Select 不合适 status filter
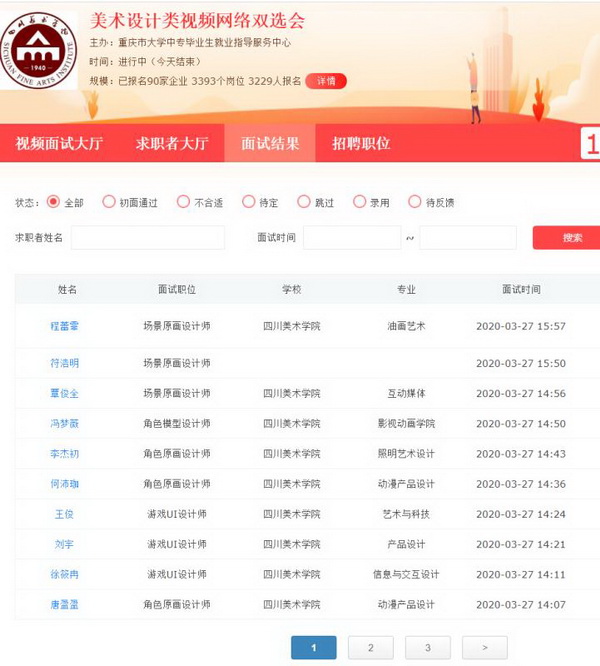This screenshot has width=600, height=666. (x=183, y=202)
